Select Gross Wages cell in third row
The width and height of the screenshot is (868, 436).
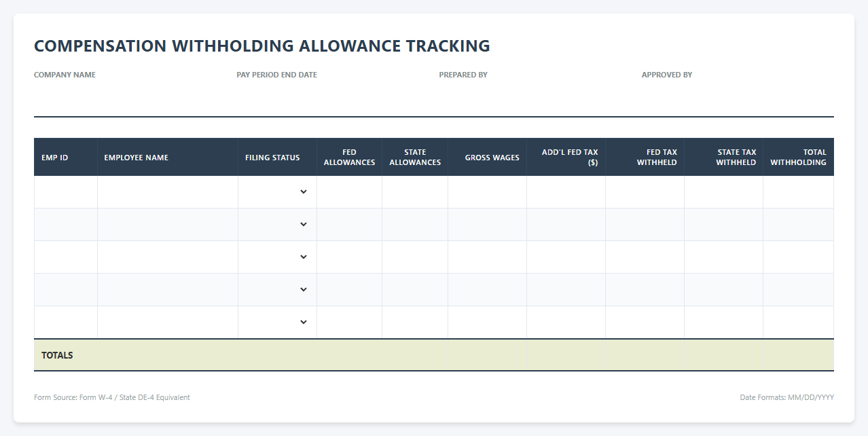487,257
